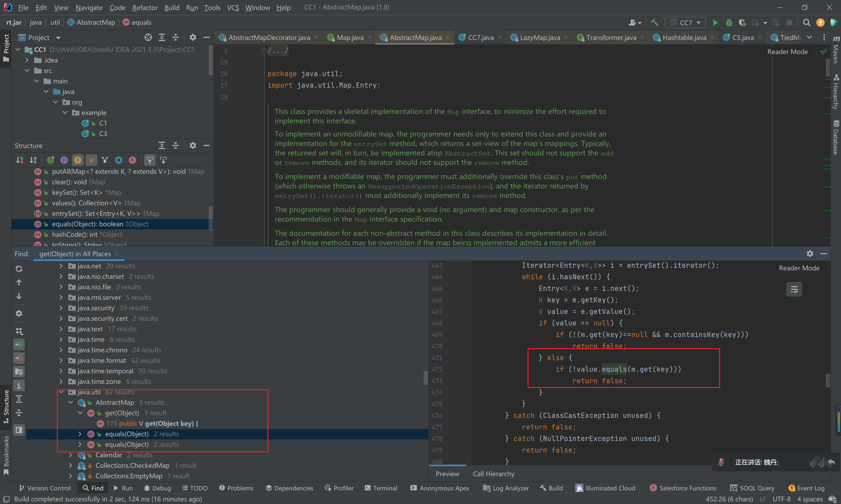Screen dimensions: 841x504
Task: Open the CC7 run configuration dropdown
Action: click(686, 23)
